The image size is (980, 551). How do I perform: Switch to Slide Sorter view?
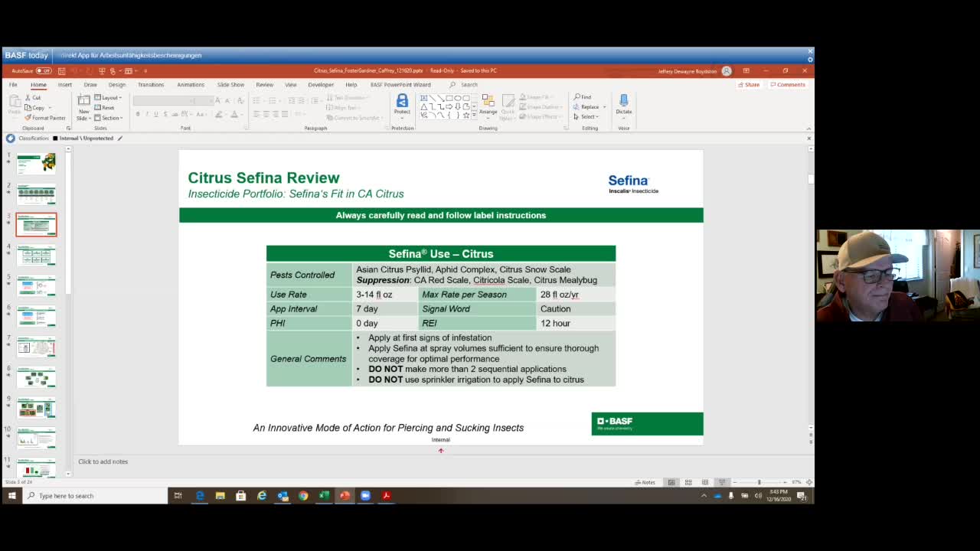tap(688, 482)
